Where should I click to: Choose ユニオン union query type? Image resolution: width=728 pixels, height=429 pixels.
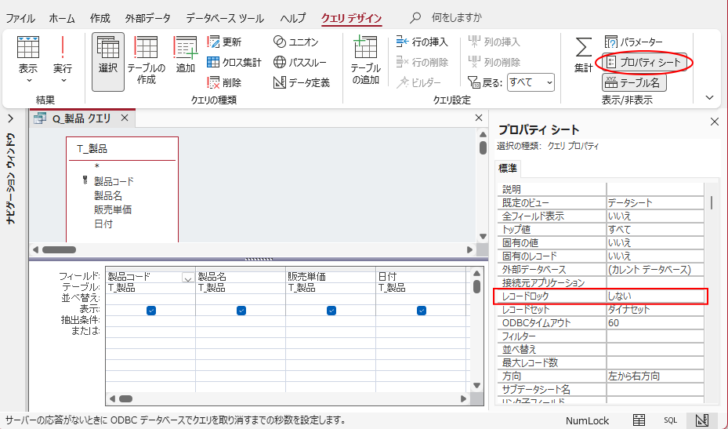tap(296, 42)
